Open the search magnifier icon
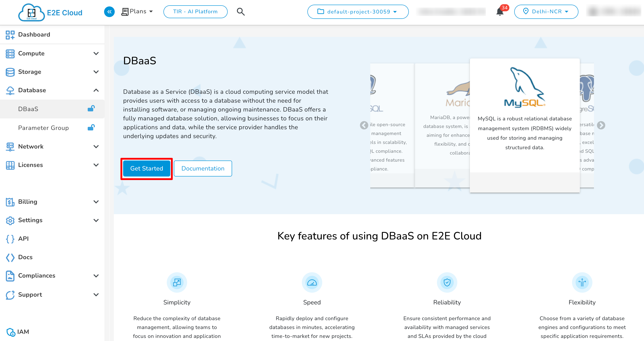This screenshot has height=341, width=644. point(241,12)
